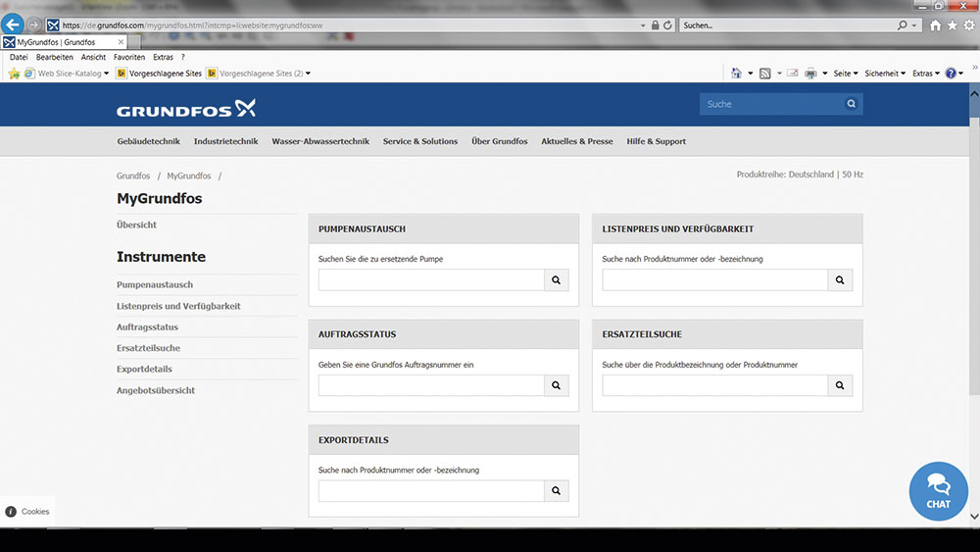Click the Grundfos logo in the header

[185, 109]
